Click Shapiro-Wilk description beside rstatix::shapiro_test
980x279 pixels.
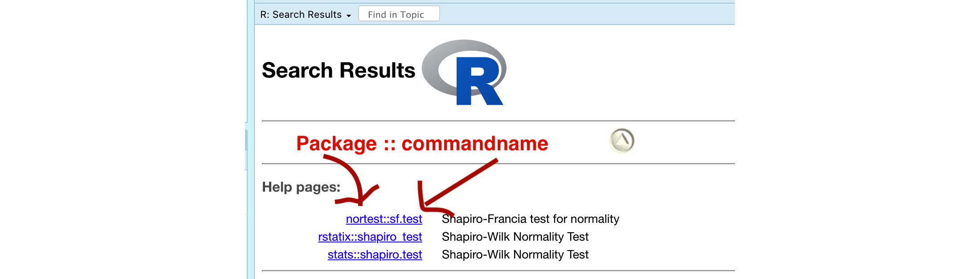coord(515,237)
